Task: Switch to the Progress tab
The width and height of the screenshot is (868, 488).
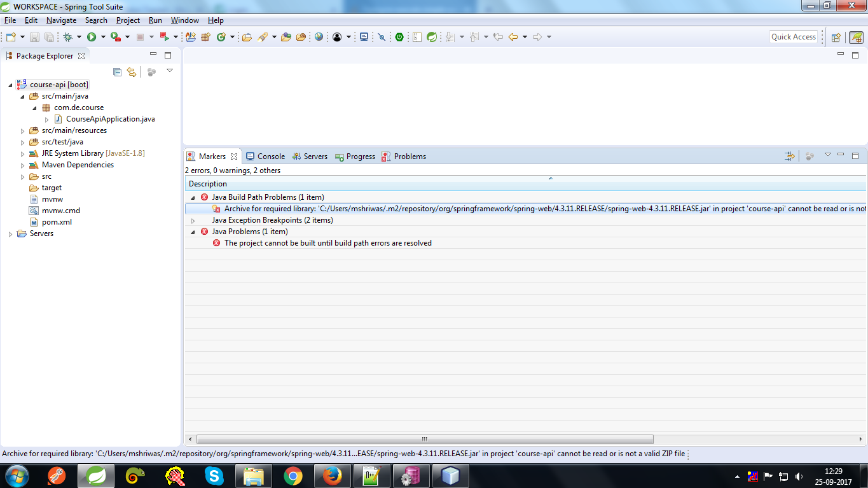Action: click(355, 157)
